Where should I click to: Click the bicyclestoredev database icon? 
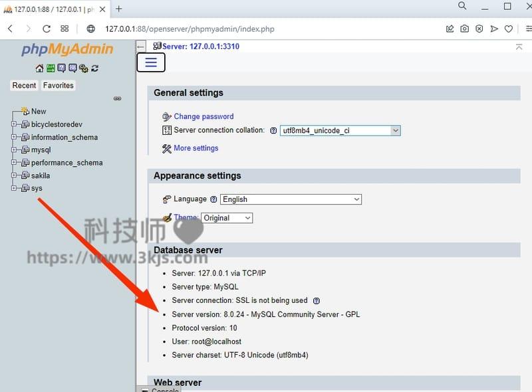(25, 124)
